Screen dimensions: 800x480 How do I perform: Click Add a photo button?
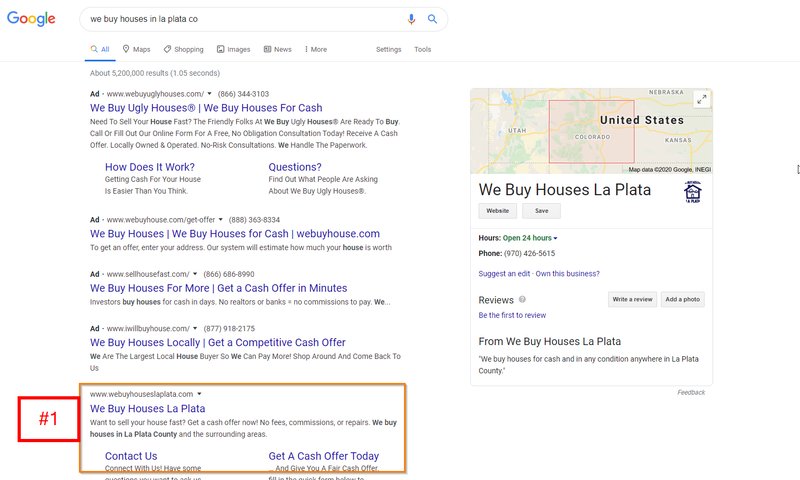683,299
